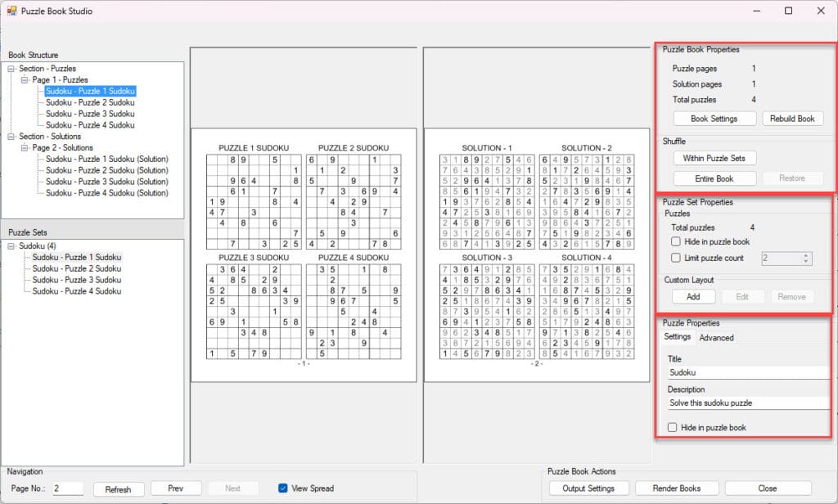Open Book Settings

[714, 119]
